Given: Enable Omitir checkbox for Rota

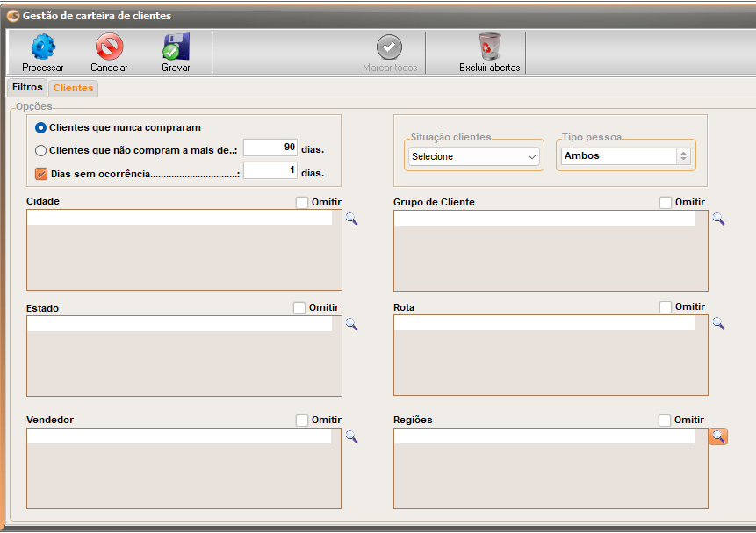Looking at the screenshot, I should pos(666,307).
